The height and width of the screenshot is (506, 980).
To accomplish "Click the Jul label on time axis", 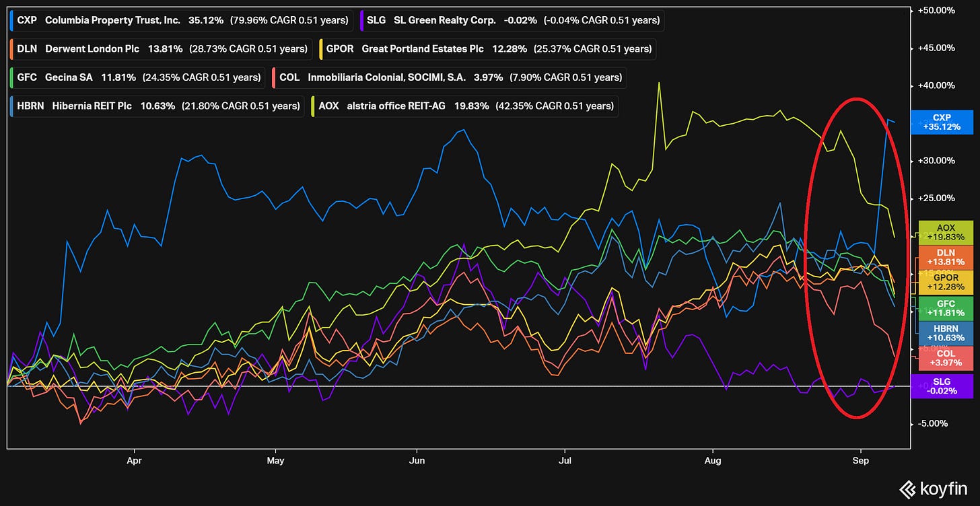I will click(565, 461).
